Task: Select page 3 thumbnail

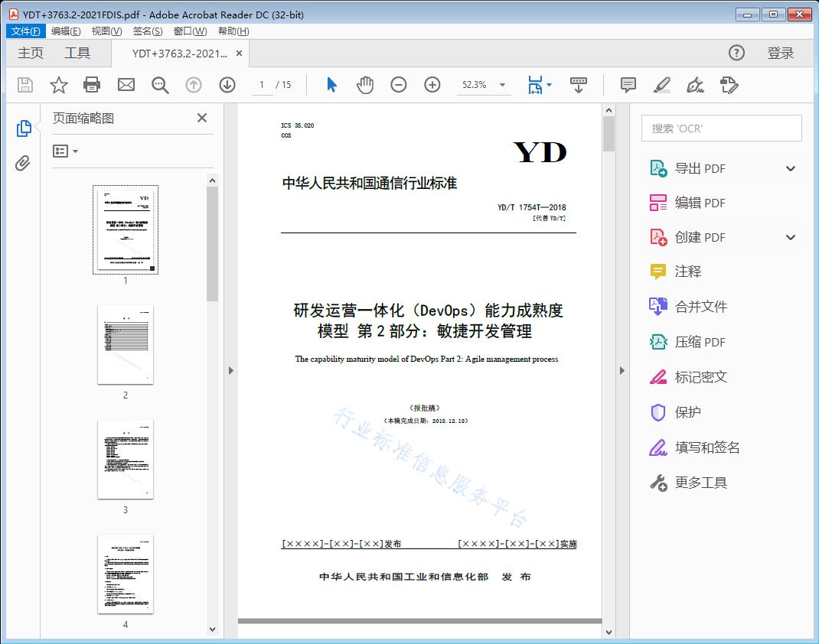Action: [x=125, y=459]
